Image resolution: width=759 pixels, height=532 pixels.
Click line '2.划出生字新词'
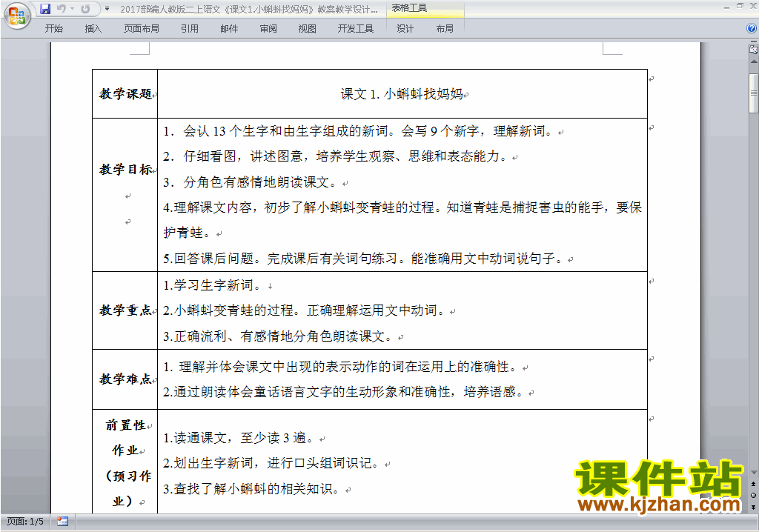tap(272, 463)
